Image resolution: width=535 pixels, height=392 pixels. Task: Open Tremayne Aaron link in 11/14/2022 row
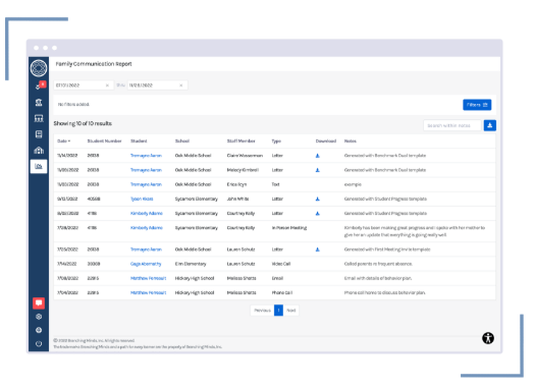[x=146, y=156]
